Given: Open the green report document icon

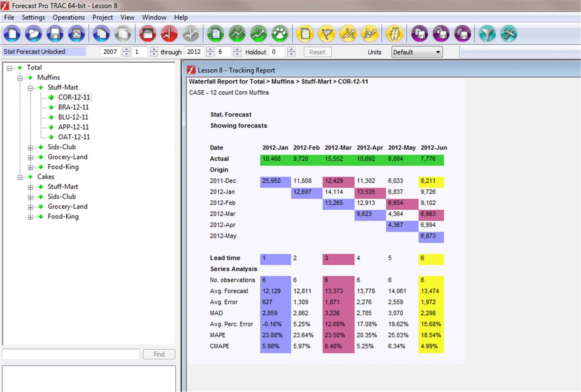Looking at the screenshot, I should tap(216, 34).
